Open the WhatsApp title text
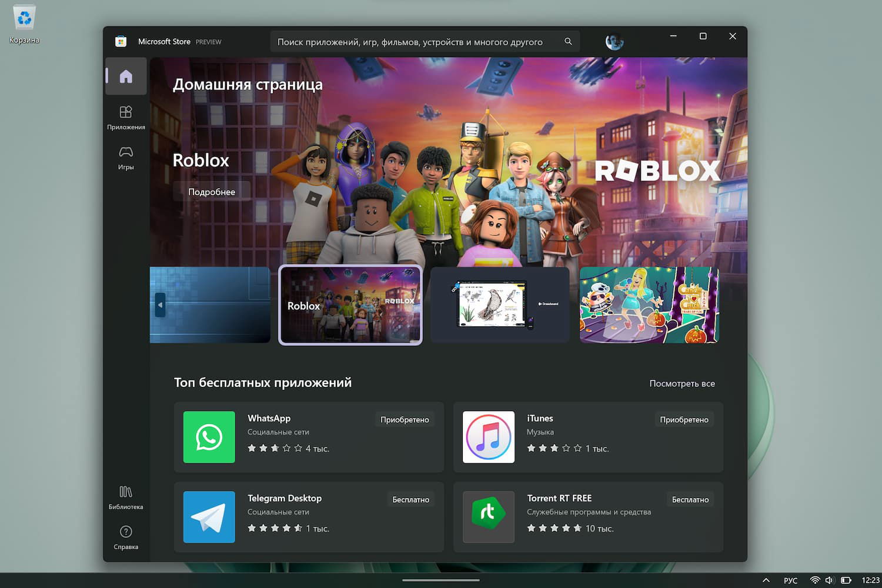882x588 pixels. point(269,418)
